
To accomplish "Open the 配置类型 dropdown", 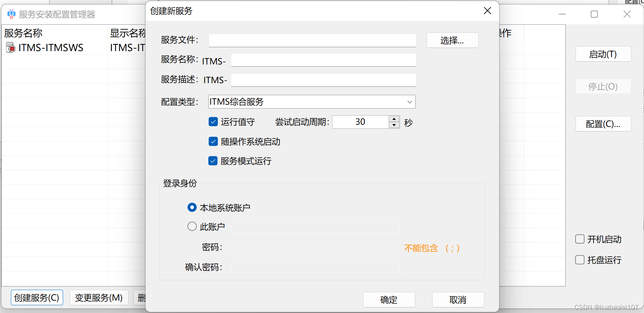I will click(x=312, y=102).
